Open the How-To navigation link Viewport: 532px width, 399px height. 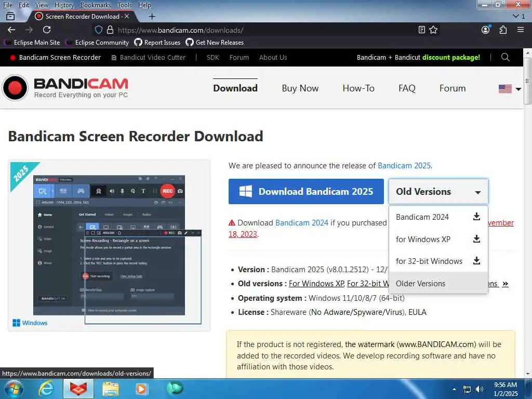pyautogui.click(x=358, y=88)
